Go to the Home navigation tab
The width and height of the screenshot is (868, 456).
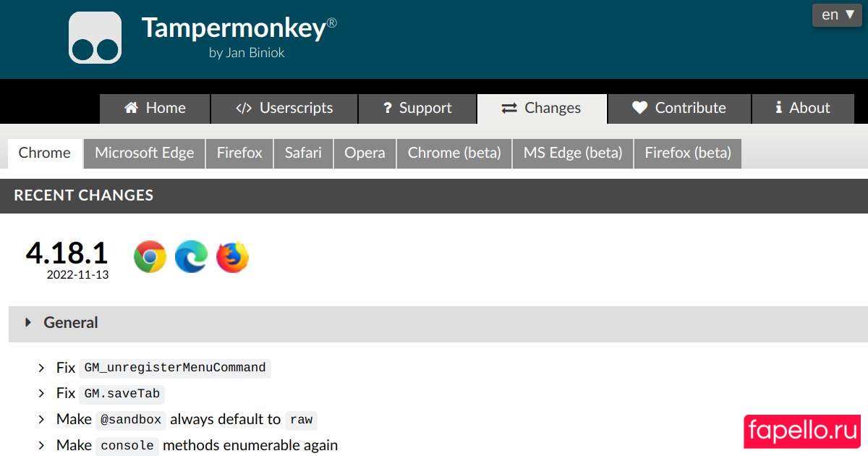click(155, 109)
